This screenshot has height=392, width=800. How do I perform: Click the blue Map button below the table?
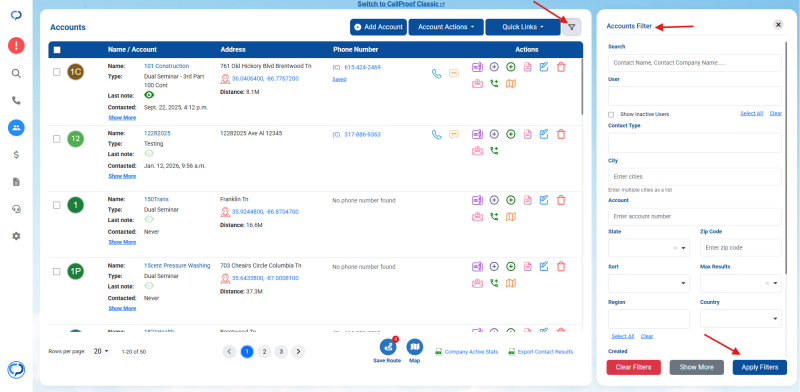coord(415,347)
